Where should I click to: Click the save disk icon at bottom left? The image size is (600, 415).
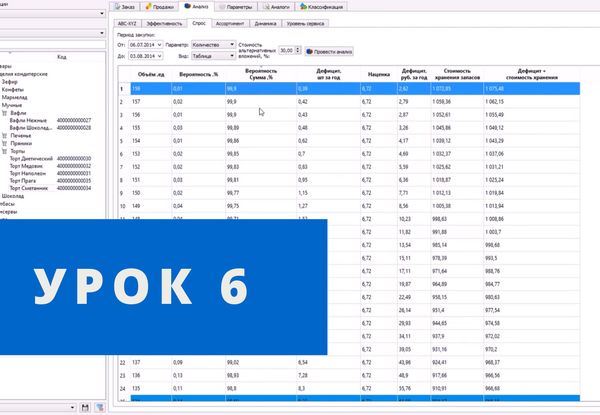click(85, 407)
